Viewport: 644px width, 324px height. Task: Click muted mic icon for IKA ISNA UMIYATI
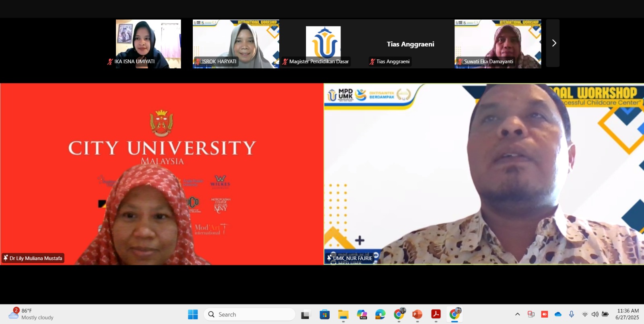110,62
